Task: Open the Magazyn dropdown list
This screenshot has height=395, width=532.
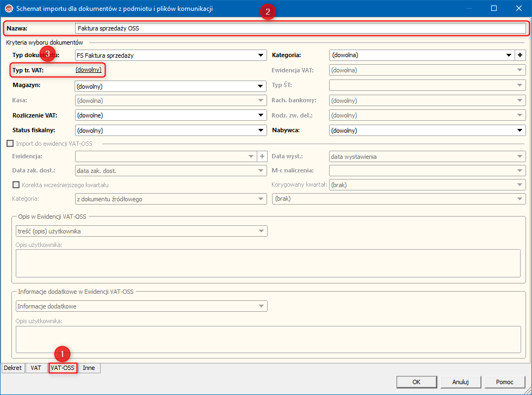Action: tap(261, 86)
